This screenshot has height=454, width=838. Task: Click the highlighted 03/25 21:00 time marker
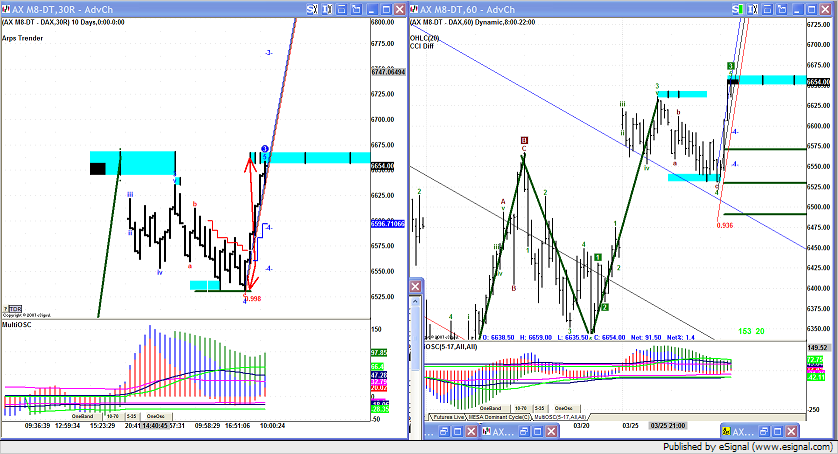pyautogui.click(x=668, y=424)
